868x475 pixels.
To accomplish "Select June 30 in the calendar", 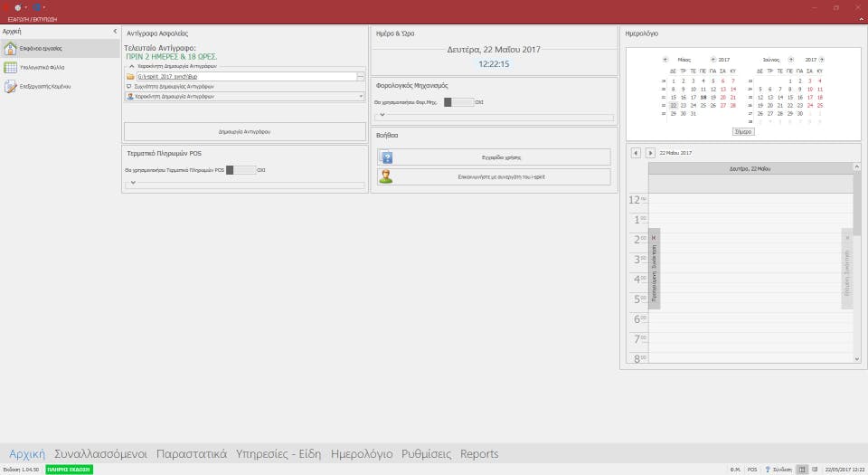I will [x=800, y=113].
